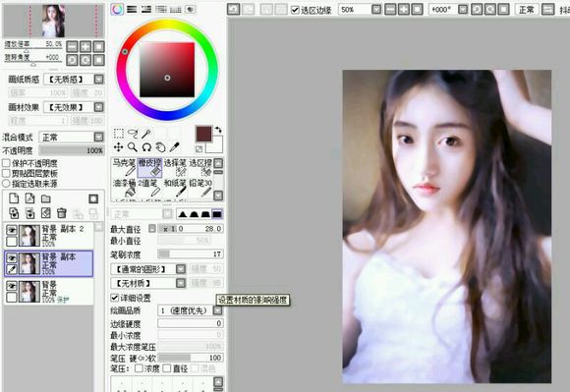Select the 背景 副本 2 layer
This screenshot has width=570, height=392.
click(x=49, y=235)
